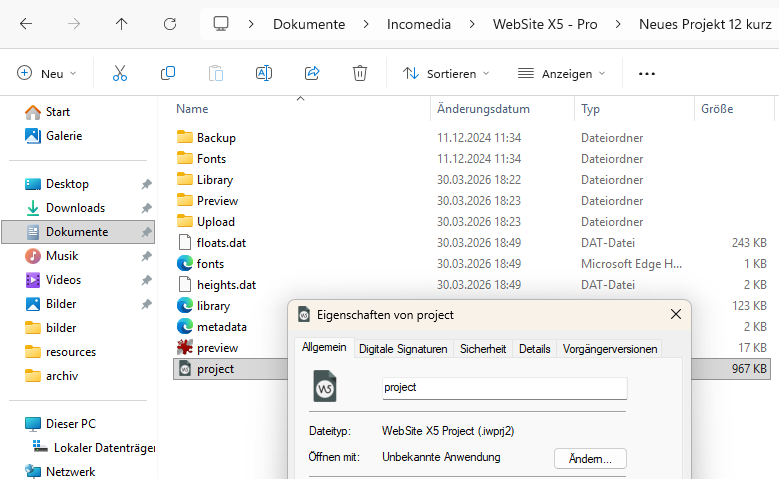Navigate back with the left arrow

tap(26, 24)
